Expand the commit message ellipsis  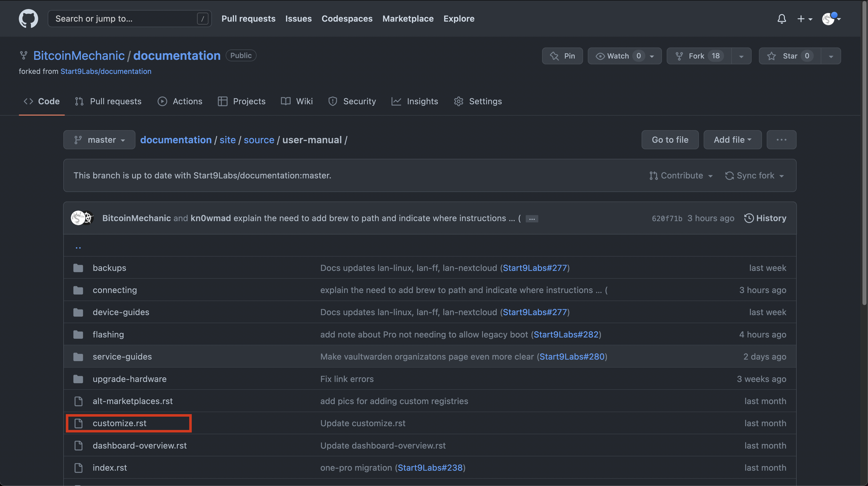coord(532,219)
